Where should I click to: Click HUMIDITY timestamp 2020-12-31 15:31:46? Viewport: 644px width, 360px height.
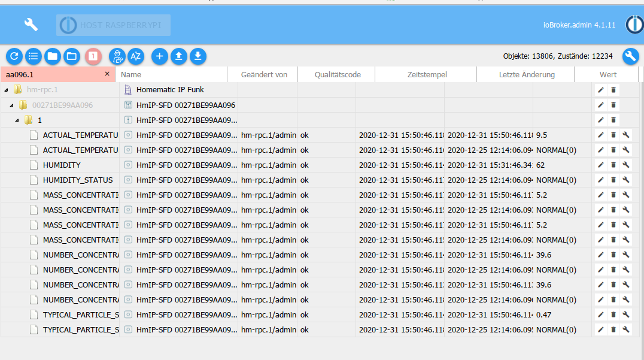[490, 165]
